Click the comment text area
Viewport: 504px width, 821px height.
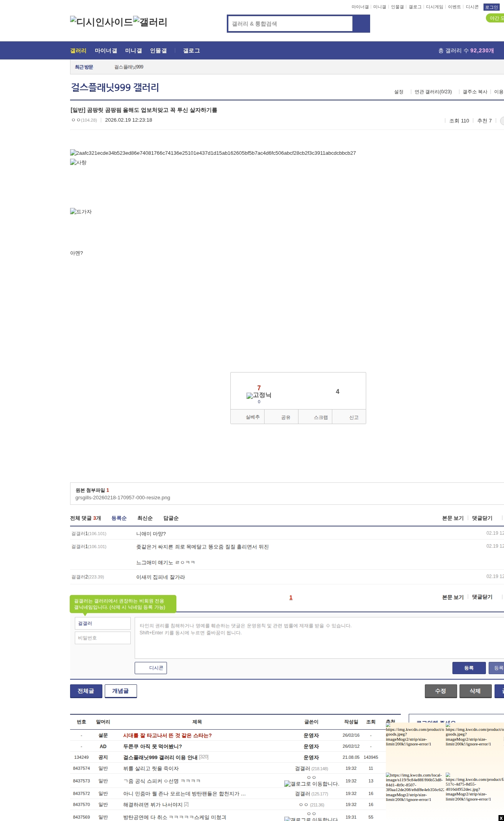(319, 638)
